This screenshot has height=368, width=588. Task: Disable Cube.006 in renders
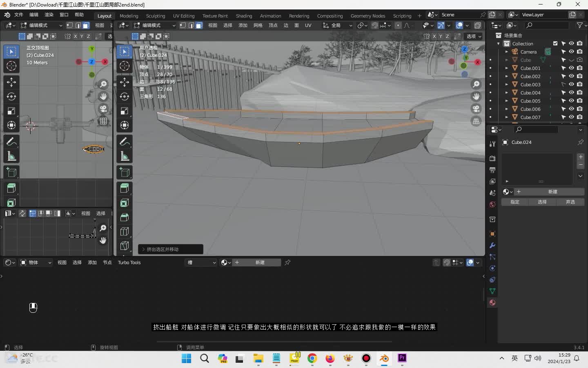[580, 109]
